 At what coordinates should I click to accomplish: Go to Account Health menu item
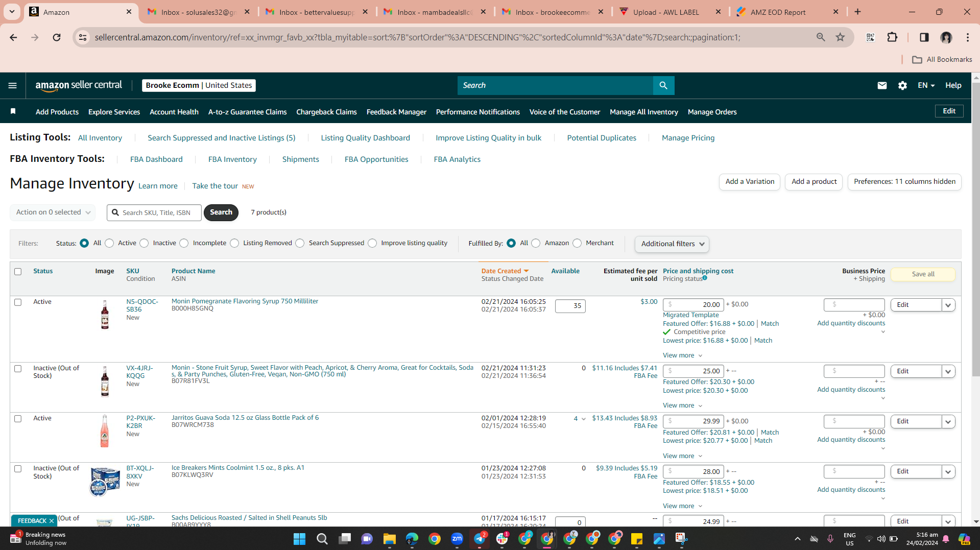(x=174, y=112)
